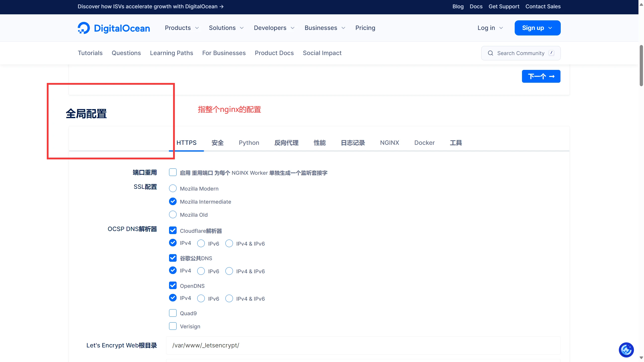Open the floating chat assistant icon
Screen dimensions: 644x362
tap(626, 350)
